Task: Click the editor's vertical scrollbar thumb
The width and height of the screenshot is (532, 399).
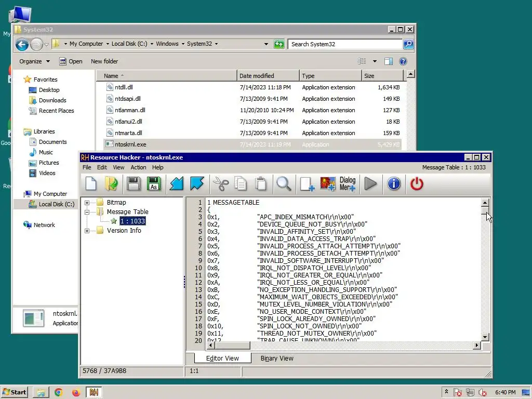Action: 485,211
